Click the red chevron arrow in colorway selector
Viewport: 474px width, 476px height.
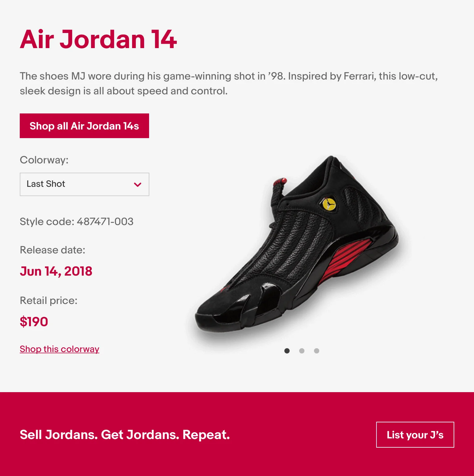click(x=138, y=185)
